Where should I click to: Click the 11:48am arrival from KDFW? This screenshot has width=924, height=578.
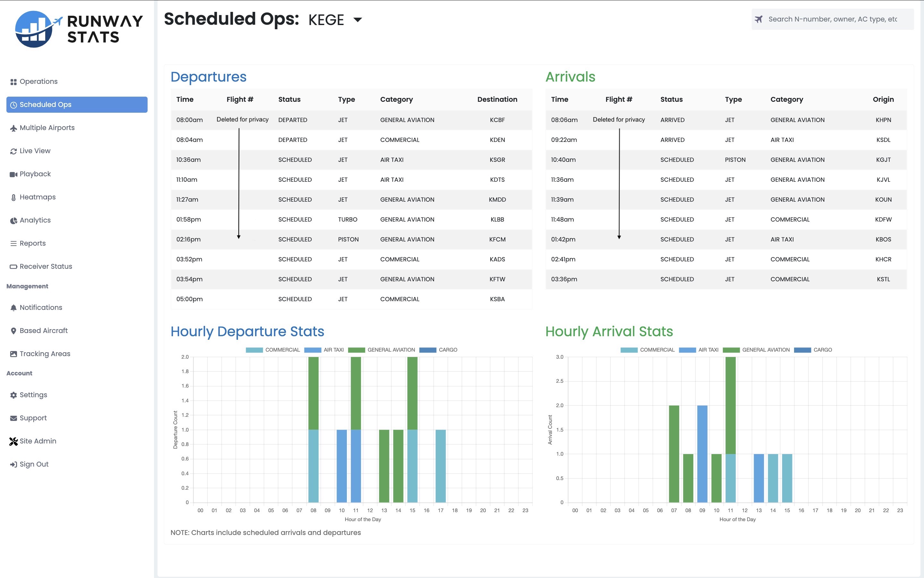(x=726, y=219)
